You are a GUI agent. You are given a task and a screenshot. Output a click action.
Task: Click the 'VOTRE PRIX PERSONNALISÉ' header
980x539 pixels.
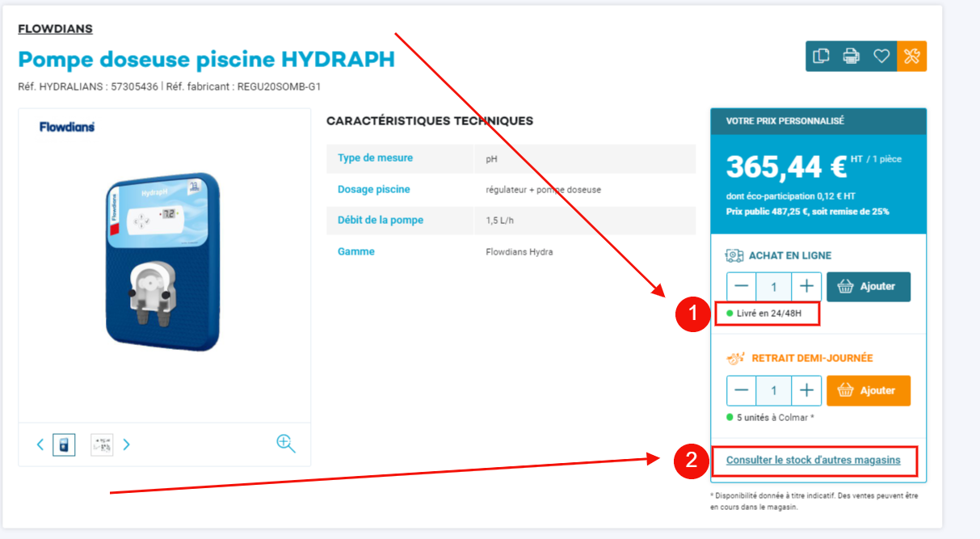[x=785, y=121]
